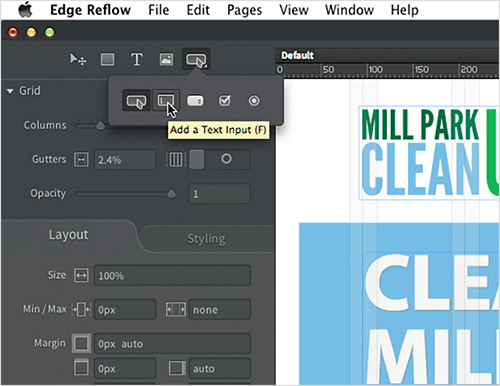Click right margin auto field
This screenshot has height=386, width=500.
(219, 369)
